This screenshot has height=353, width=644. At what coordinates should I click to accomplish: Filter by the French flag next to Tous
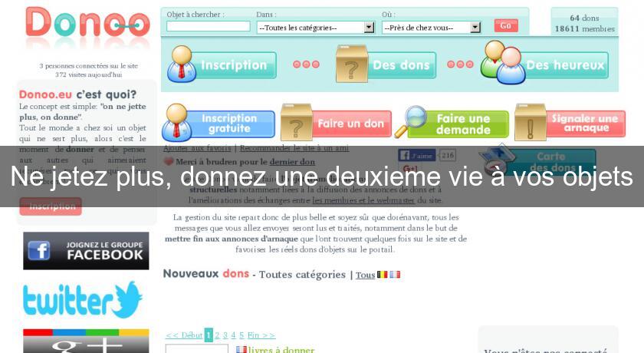coord(395,274)
